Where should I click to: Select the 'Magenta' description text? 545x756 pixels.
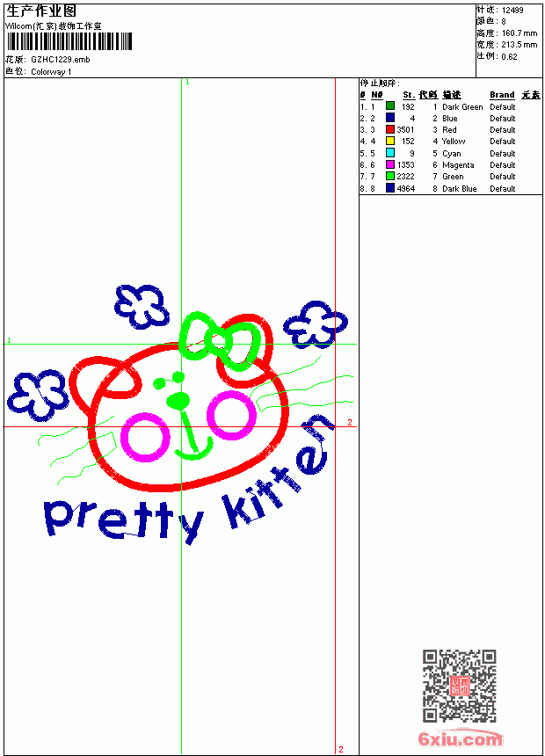pyautogui.click(x=458, y=165)
